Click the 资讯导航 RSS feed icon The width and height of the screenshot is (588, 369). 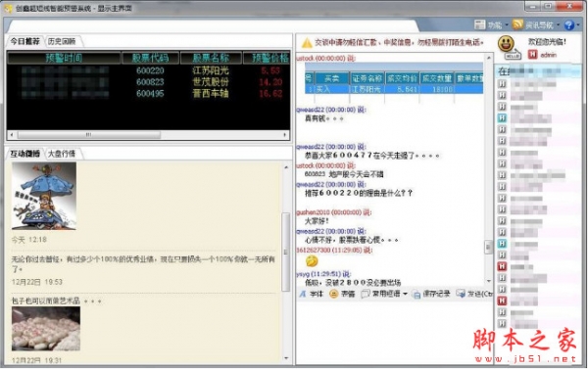517,24
